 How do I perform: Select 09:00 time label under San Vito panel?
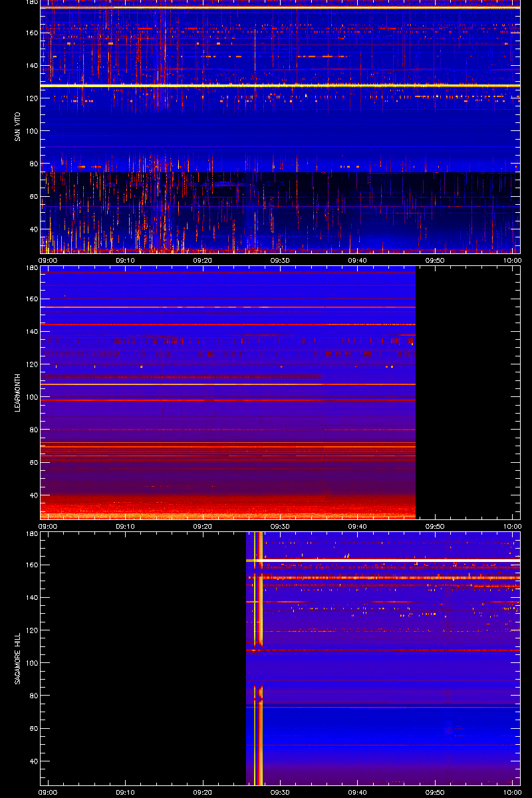tap(48, 261)
